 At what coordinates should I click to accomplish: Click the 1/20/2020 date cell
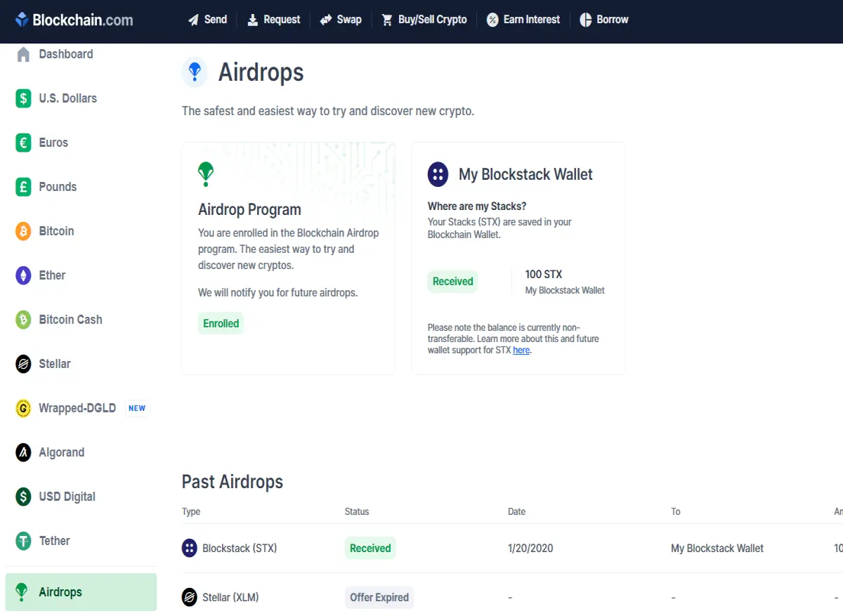coord(530,548)
